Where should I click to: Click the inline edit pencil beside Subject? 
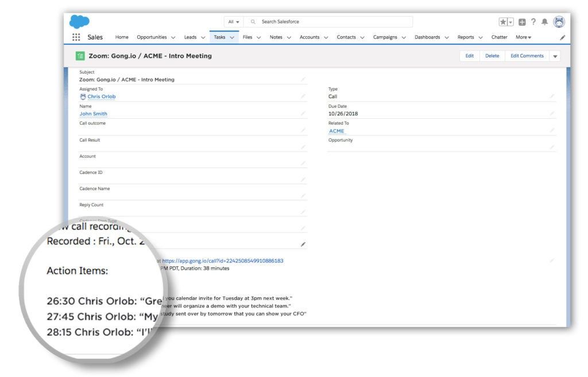pos(304,78)
